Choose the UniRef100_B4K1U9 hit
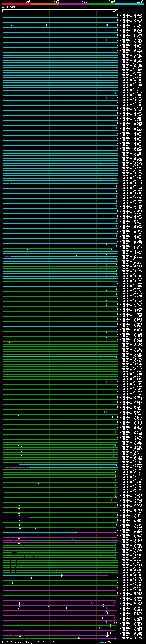 (x=131, y=286)
